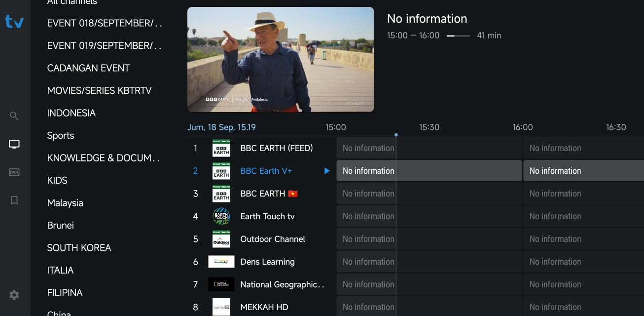Click the date label Jum, 18 Sep, 15.19
The image size is (644, 316).
221,127
